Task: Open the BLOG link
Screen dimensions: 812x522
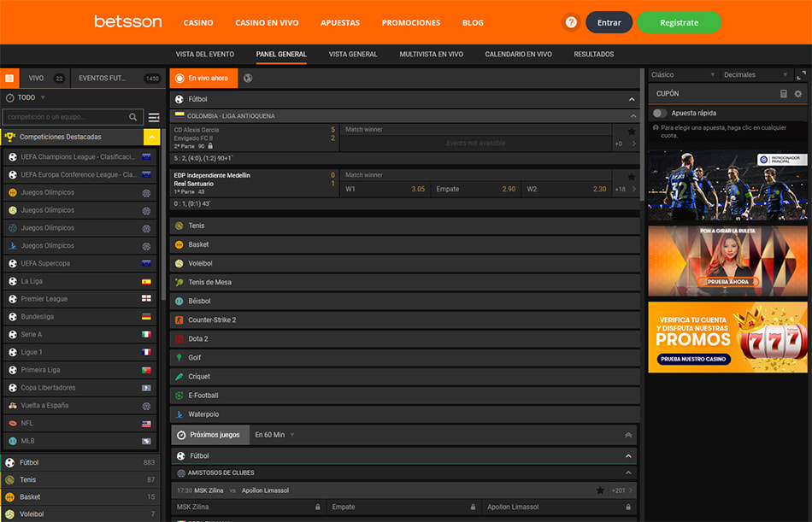Action: coord(473,23)
